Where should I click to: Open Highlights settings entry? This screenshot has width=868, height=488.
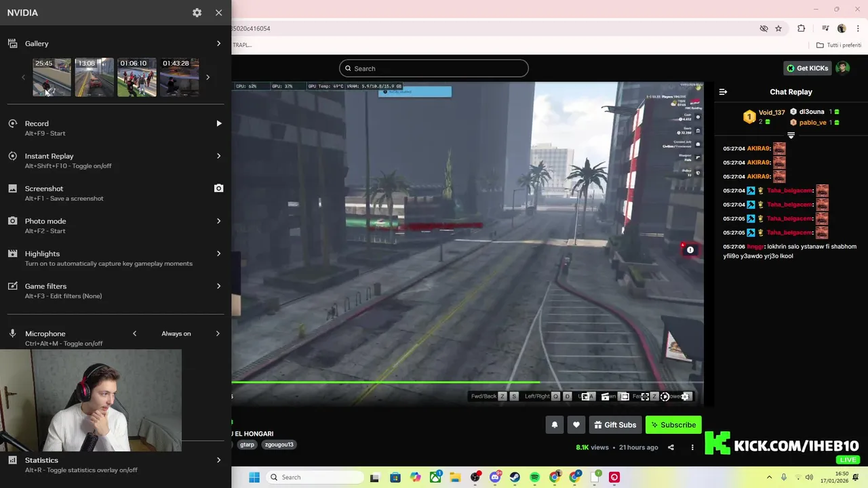(115, 258)
